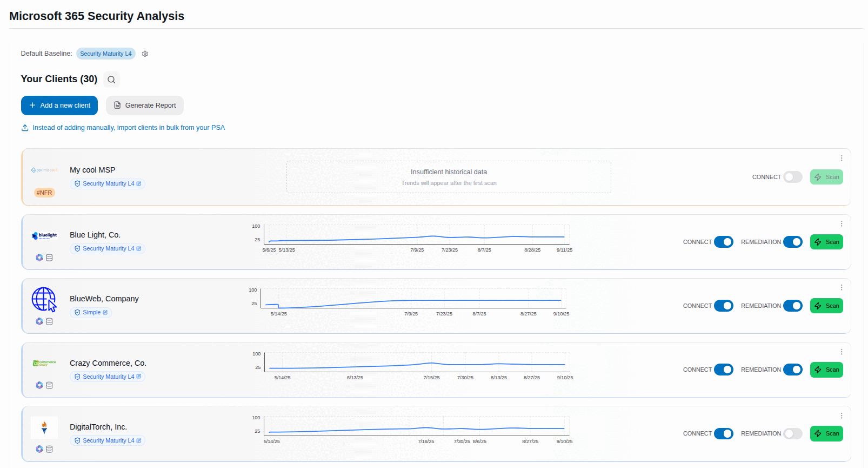Open the kebab menu for Crazy Commerce, Co.

[842, 352]
